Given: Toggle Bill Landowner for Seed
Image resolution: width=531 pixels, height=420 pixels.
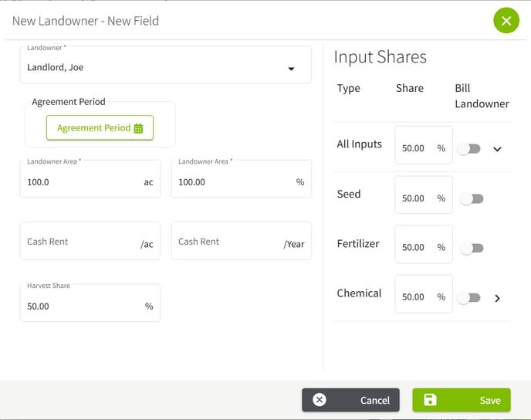Looking at the screenshot, I should [x=471, y=199].
